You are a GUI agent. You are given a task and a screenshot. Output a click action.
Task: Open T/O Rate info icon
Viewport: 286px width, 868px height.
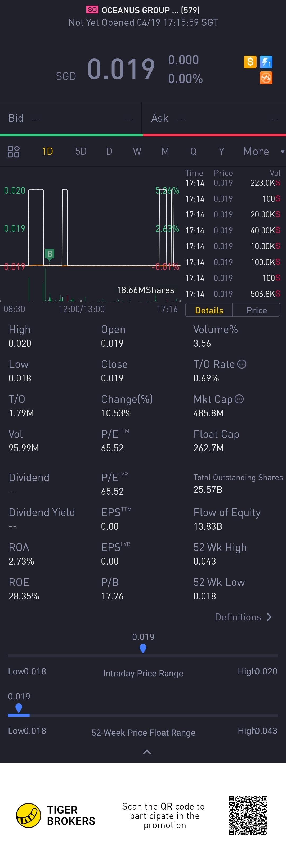pos(242,364)
